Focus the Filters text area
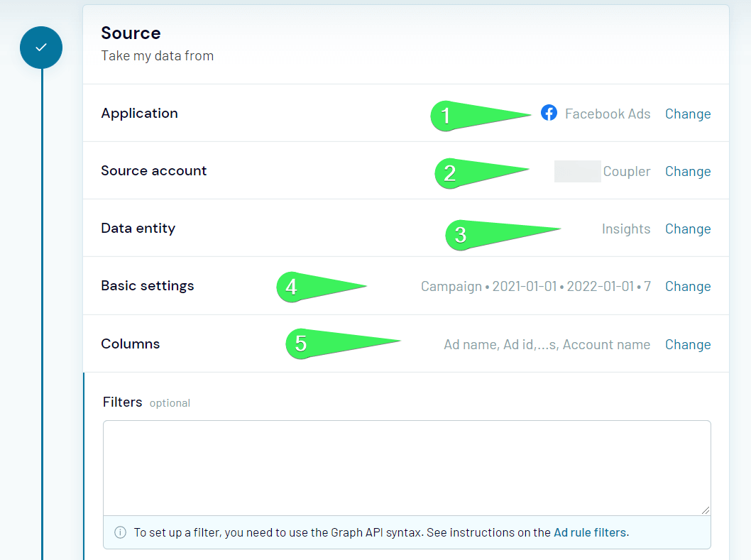 (407, 468)
